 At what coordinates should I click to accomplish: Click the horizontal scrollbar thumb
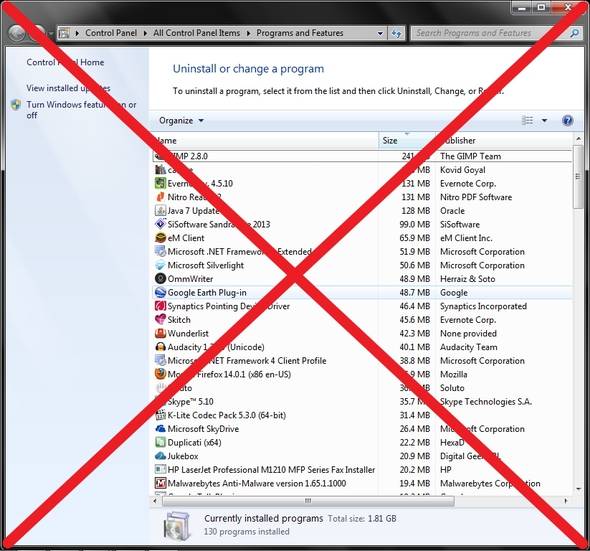click(308, 501)
